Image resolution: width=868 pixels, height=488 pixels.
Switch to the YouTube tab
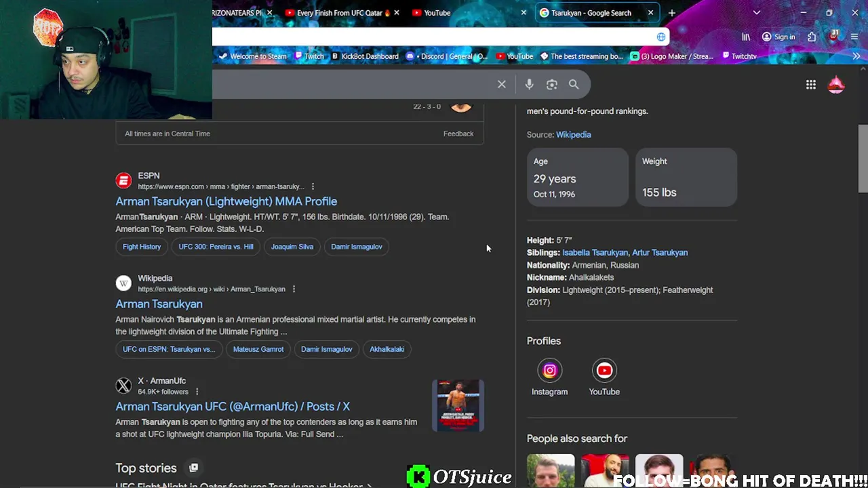pos(468,13)
